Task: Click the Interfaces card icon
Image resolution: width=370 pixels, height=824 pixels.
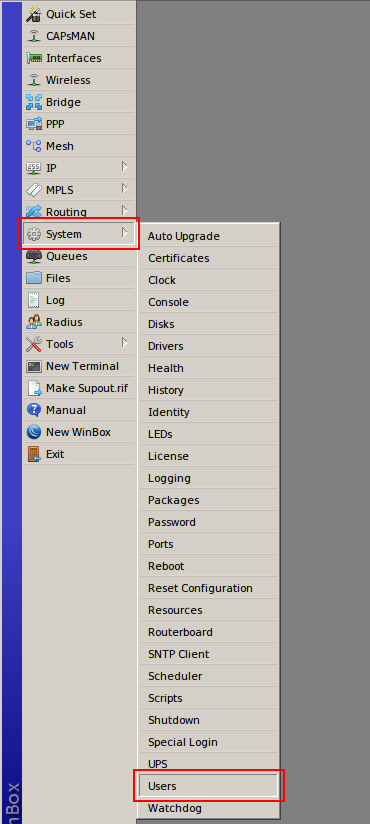Action: [34, 58]
